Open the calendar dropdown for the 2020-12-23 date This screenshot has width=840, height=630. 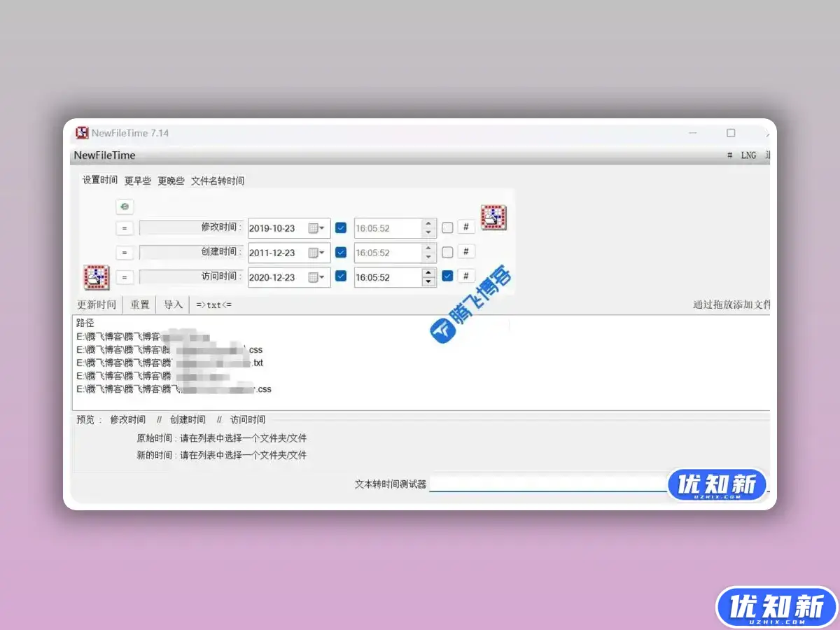pyautogui.click(x=322, y=276)
